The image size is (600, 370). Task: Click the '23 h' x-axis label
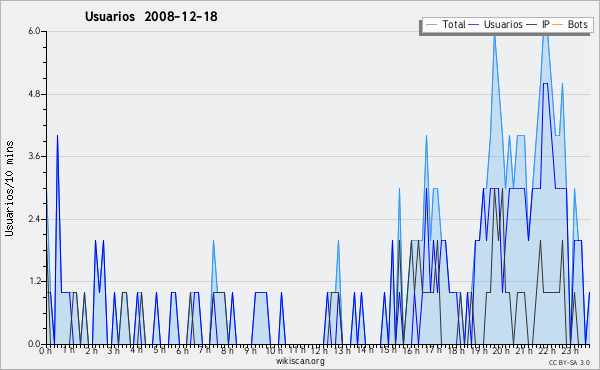tap(570, 350)
